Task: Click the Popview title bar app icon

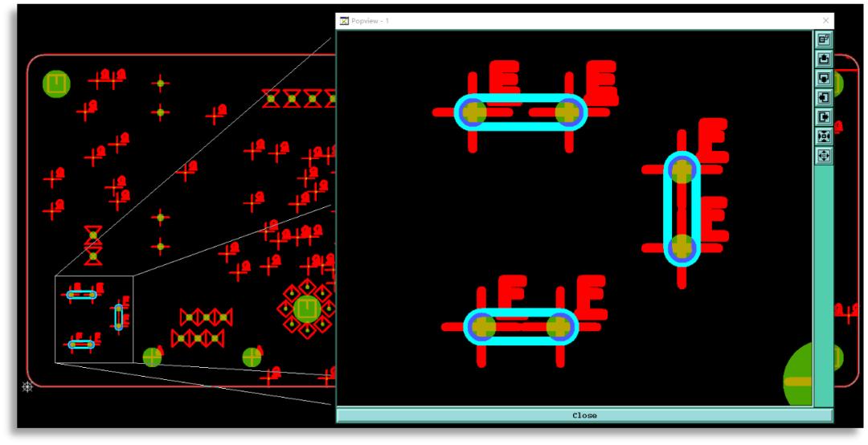Action: tap(344, 21)
